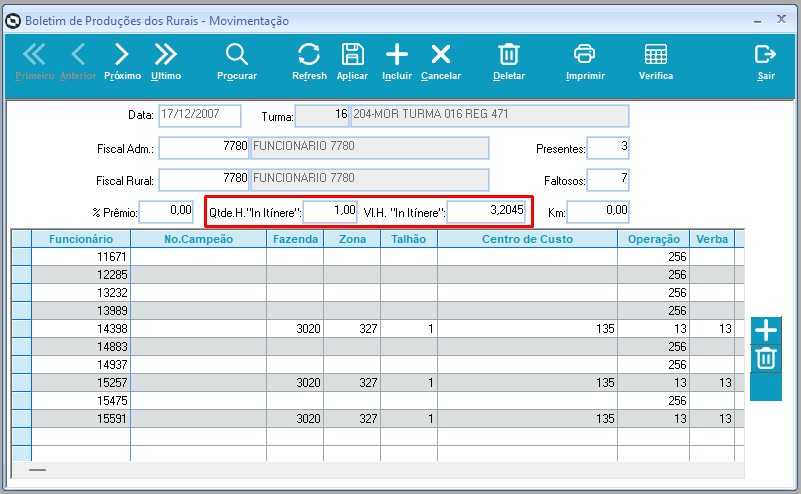Image resolution: width=801 pixels, height=494 pixels.
Task: Click row selector for funcionário 11671
Action: [21, 256]
